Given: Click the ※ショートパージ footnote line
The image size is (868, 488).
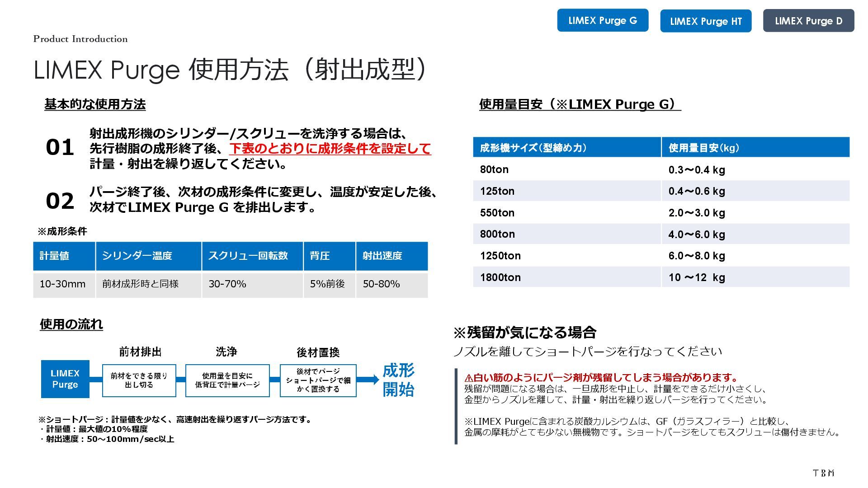Looking at the screenshot, I should [x=176, y=419].
